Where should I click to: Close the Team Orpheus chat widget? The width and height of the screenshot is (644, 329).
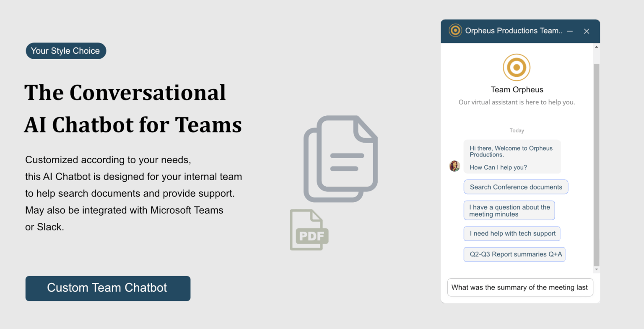pos(587,31)
